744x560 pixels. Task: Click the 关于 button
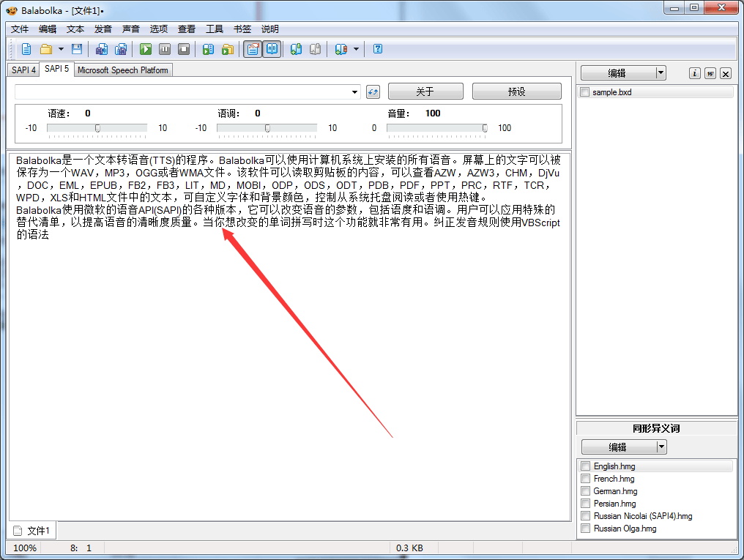click(x=425, y=92)
